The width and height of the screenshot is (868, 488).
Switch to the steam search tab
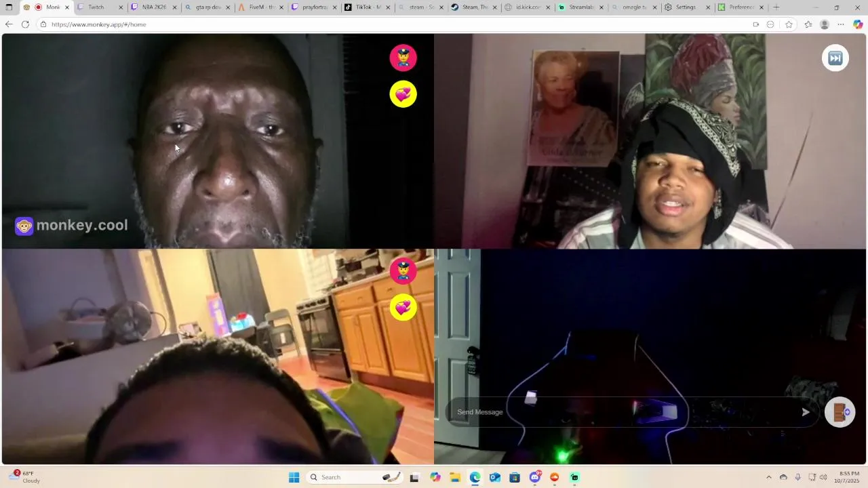click(421, 7)
